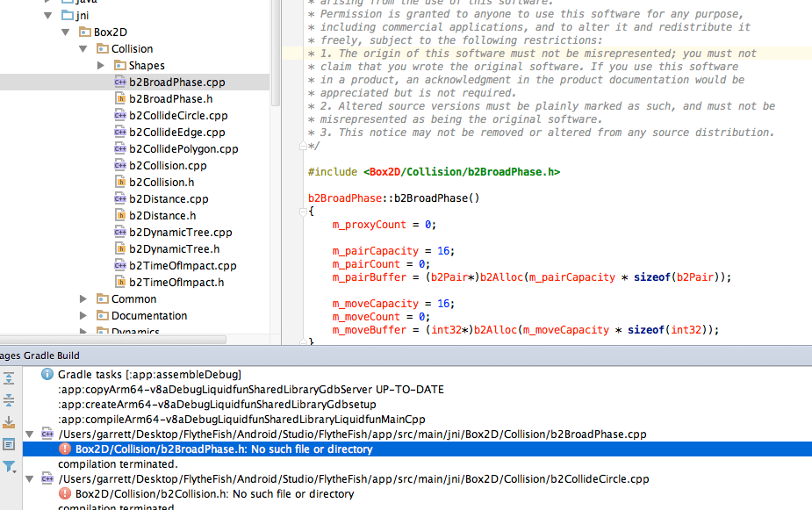Click the Shapes folder icon
The image size is (812, 510).
pos(120,65)
